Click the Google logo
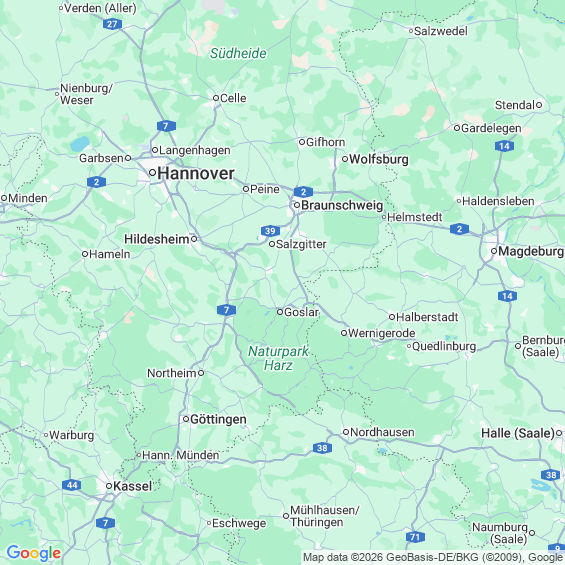The height and width of the screenshot is (565, 565). (34, 553)
